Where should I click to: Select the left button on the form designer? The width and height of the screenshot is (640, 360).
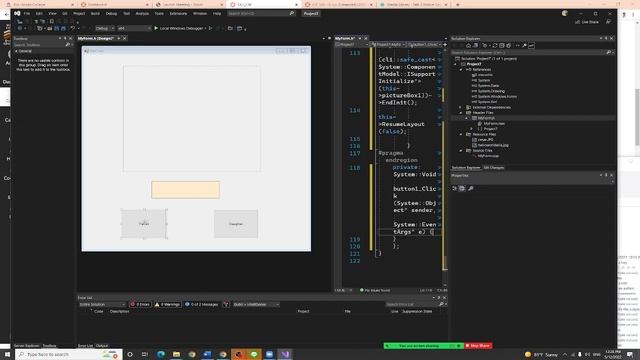point(144,224)
